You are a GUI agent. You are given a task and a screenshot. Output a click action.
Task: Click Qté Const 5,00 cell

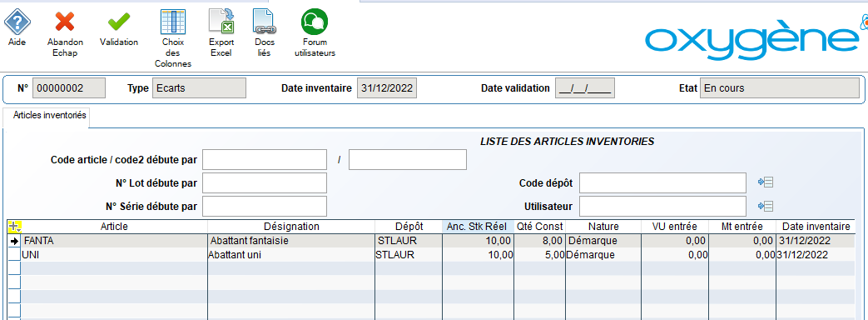pyautogui.click(x=540, y=255)
